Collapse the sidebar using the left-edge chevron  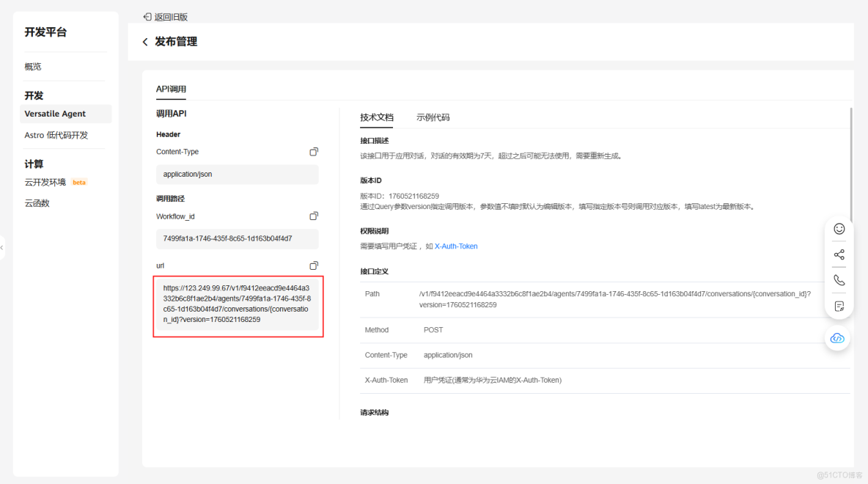(3, 248)
